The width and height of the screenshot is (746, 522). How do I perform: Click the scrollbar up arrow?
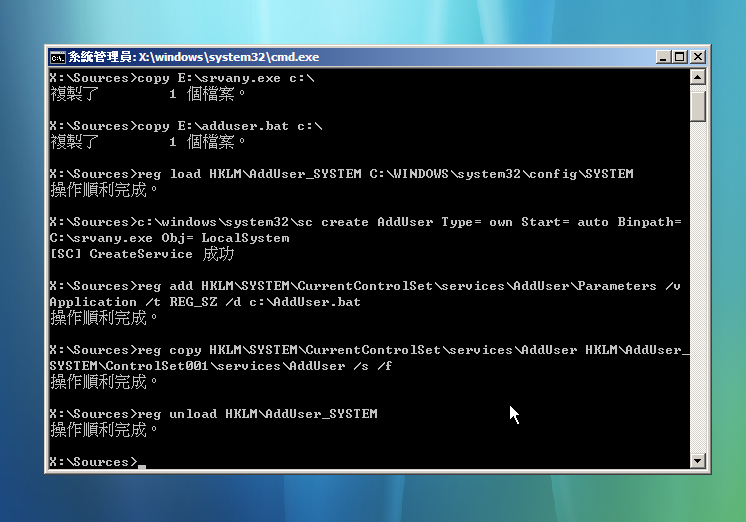[x=697, y=77]
